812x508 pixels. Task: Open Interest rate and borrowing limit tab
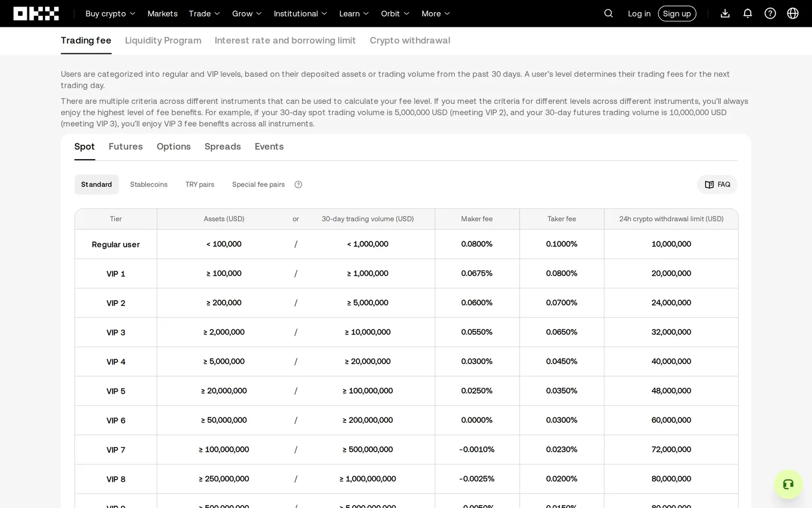(285, 40)
